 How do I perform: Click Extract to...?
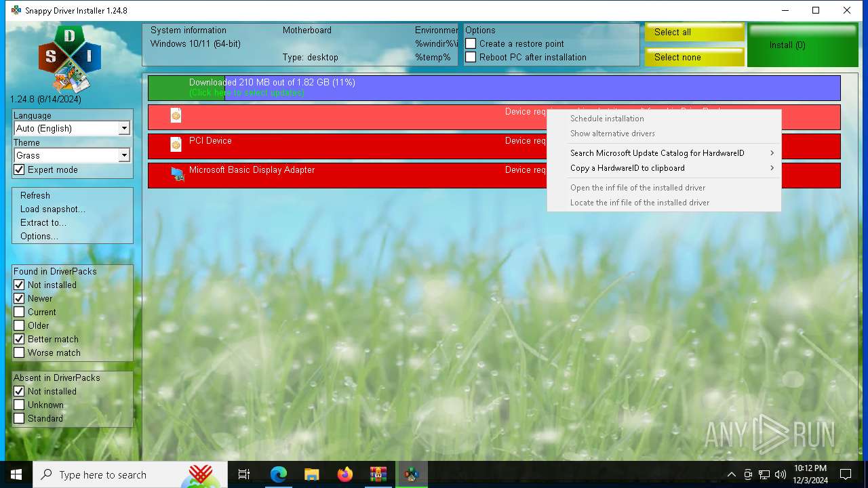click(x=43, y=222)
